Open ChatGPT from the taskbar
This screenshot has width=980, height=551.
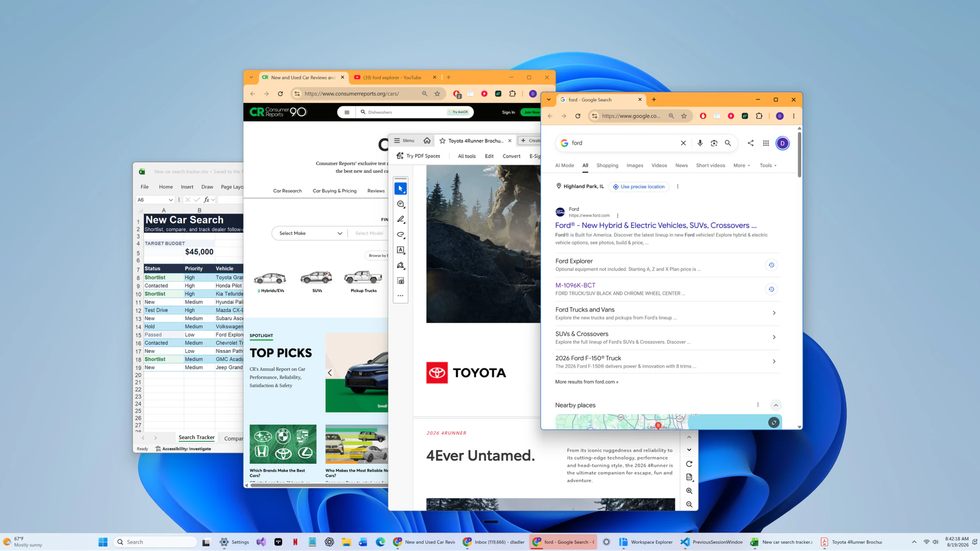(329, 542)
